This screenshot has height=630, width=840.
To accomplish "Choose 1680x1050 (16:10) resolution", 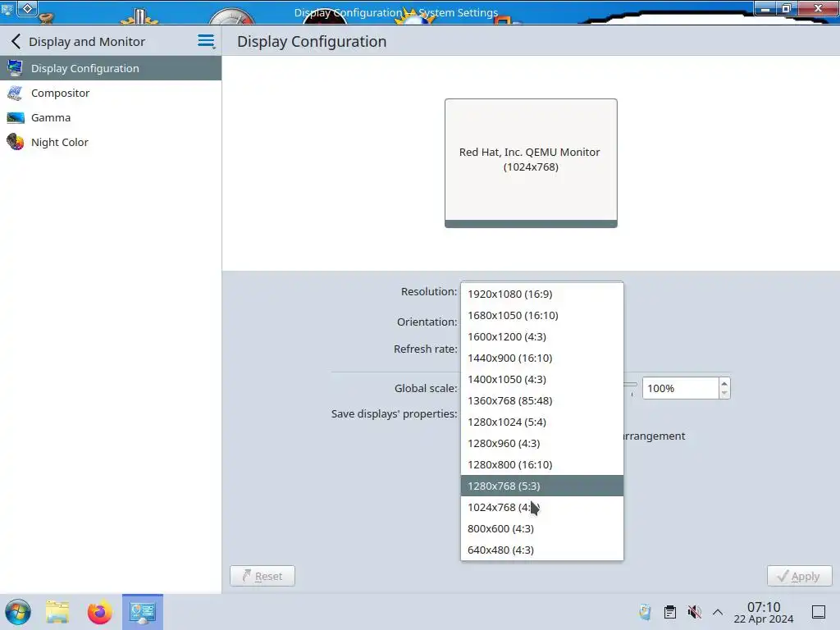I will tap(541, 315).
